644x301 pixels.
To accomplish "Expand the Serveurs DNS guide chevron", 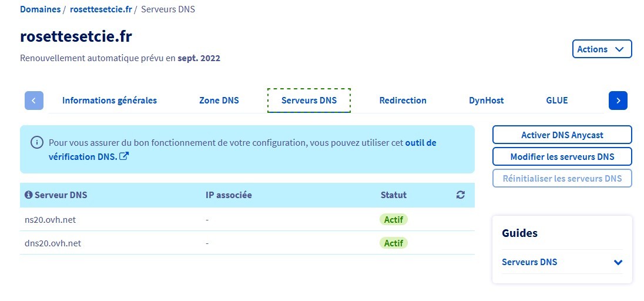I will [x=618, y=263].
